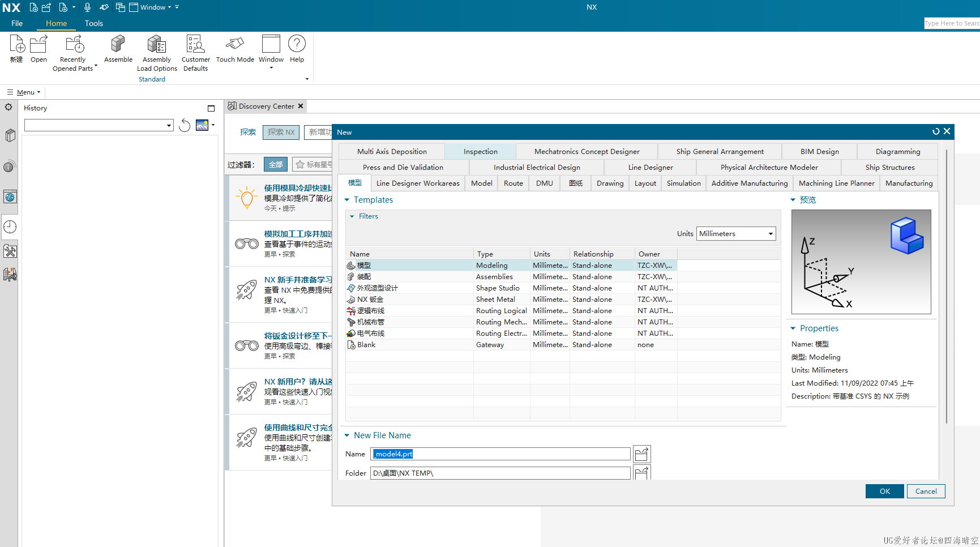Viewport: 980px width, 547px height.
Task: Click the quick-access open folder icon
Action: pyautogui.click(x=46, y=7)
